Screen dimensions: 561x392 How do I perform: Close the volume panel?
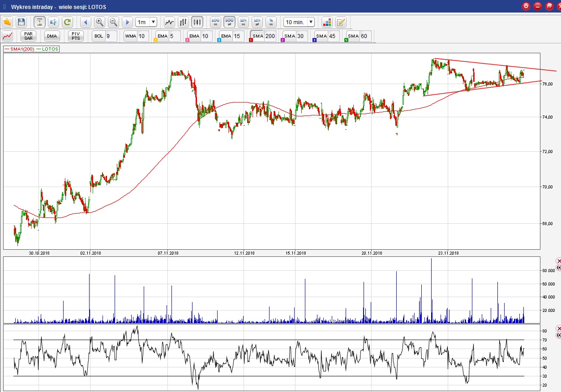point(558,261)
